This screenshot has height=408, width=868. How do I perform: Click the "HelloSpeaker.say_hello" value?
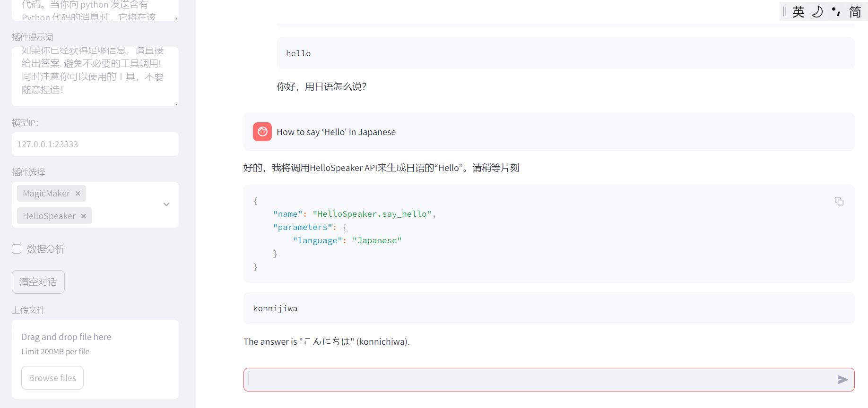point(372,214)
